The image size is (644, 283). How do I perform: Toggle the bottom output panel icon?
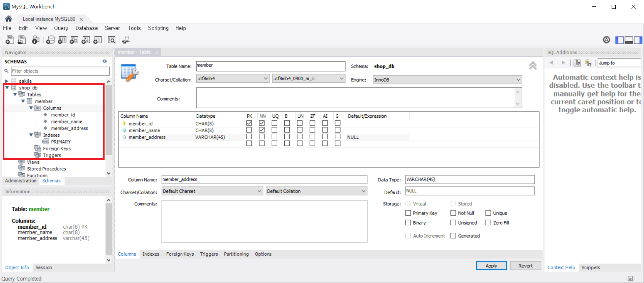point(629,40)
